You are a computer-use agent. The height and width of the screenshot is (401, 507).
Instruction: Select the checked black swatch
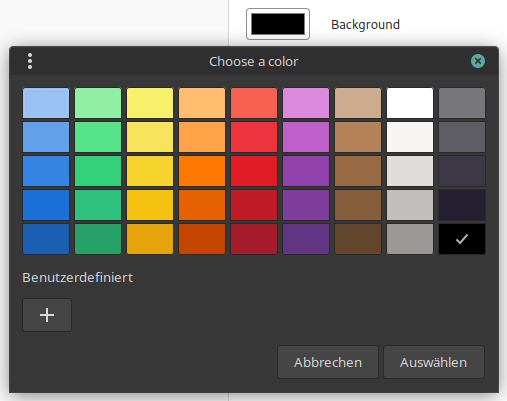click(462, 239)
